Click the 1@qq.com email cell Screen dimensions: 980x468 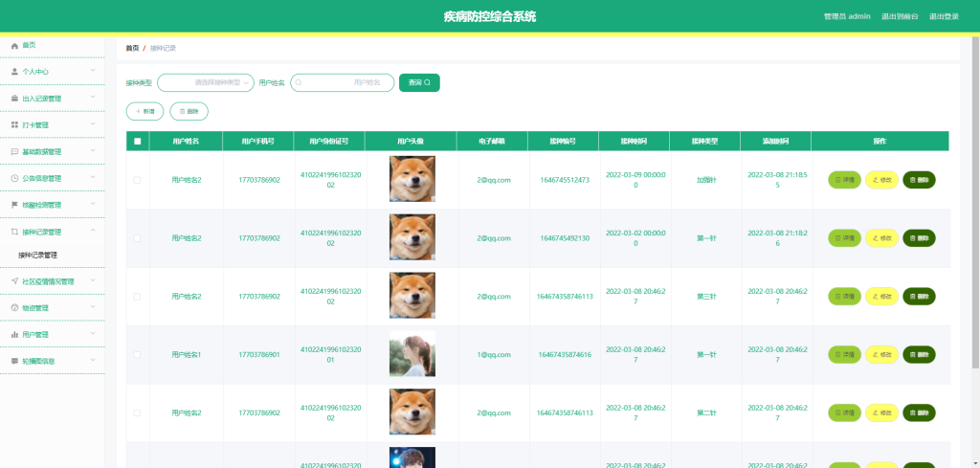pyautogui.click(x=494, y=355)
